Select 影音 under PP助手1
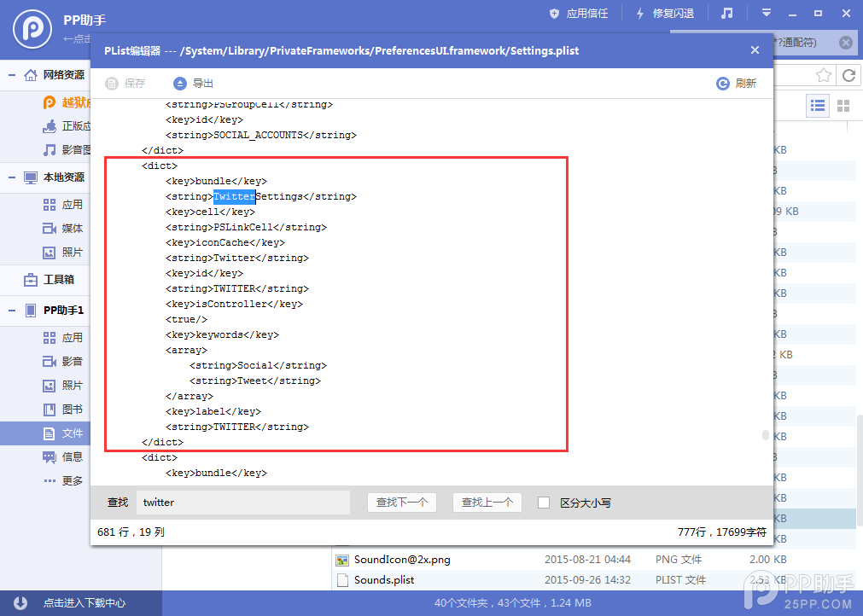 [63, 362]
